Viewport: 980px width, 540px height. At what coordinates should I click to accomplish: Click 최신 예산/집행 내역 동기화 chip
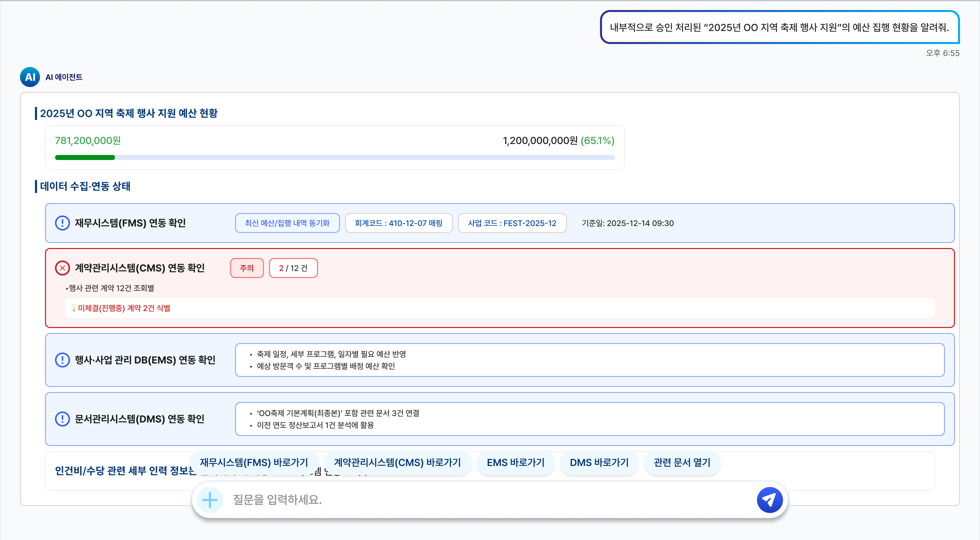click(287, 223)
